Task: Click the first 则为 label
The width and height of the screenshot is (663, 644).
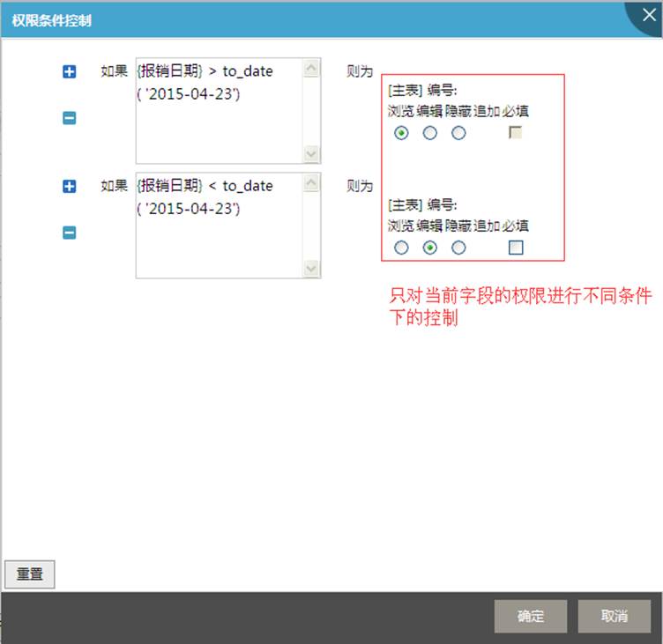Action: [360, 71]
